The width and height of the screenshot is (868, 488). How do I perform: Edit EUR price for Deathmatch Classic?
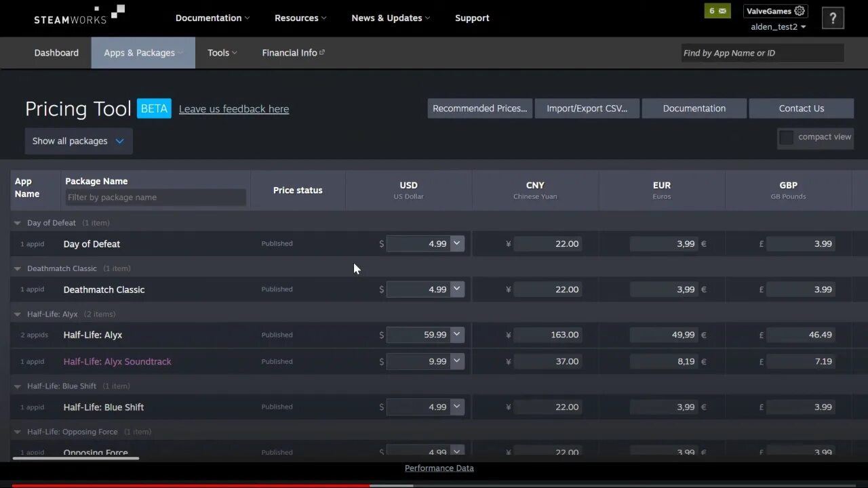(664, 289)
